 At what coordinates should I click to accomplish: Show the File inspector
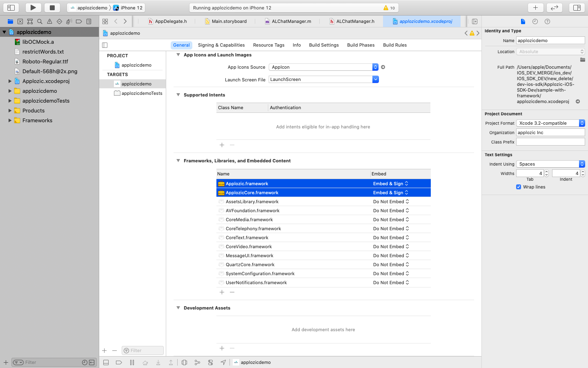pos(523,21)
